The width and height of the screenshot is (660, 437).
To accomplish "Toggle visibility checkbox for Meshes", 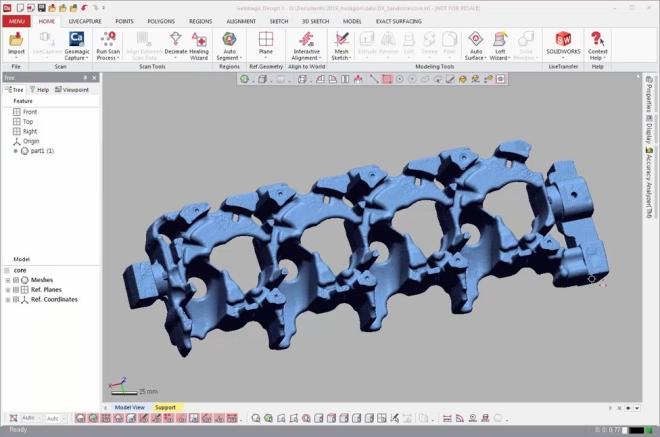I will coord(16,280).
